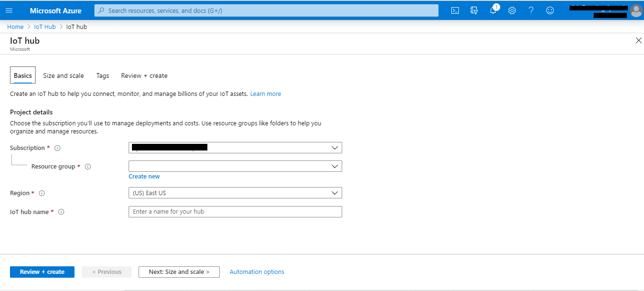The image size is (644, 291).
Task: Switch to the Tags tab
Action: click(x=103, y=75)
